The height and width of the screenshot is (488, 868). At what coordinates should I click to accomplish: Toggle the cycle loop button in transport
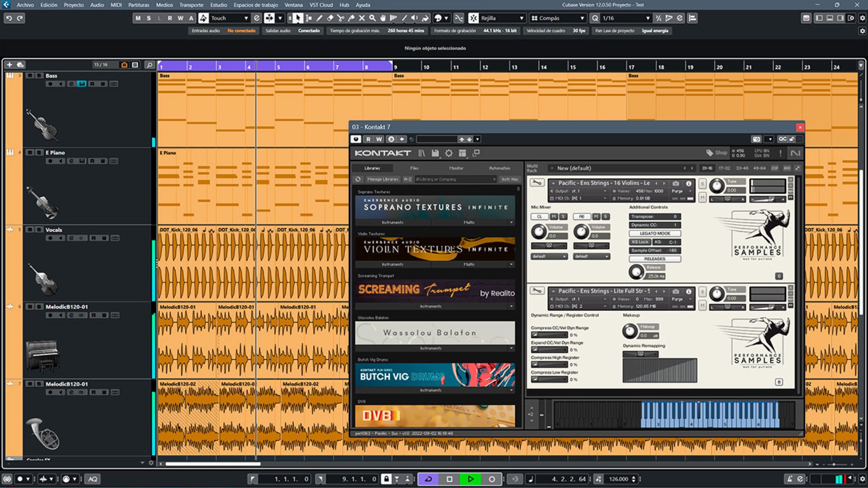click(428, 479)
